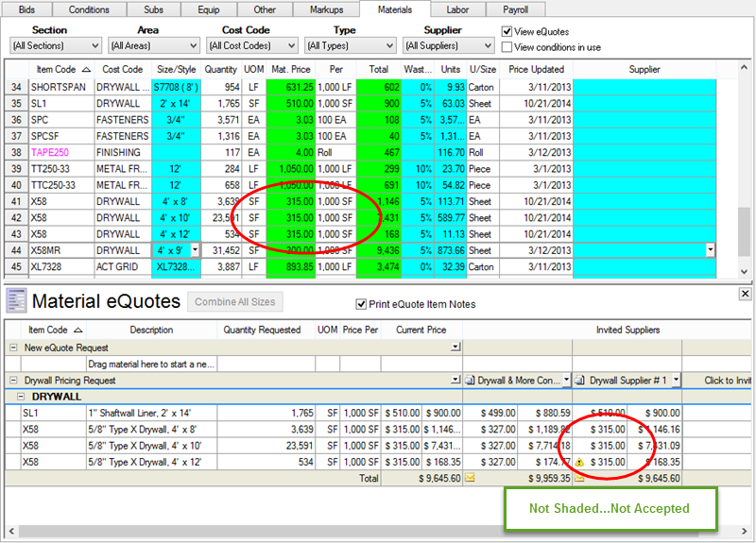
Task: Toggle the View eQuotes checkbox
Action: coord(507,32)
